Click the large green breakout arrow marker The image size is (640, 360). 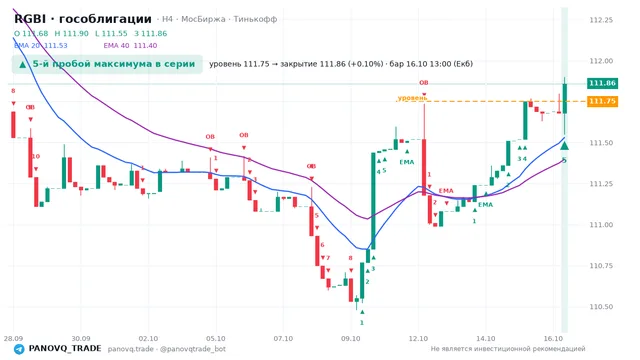tap(564, 145)
